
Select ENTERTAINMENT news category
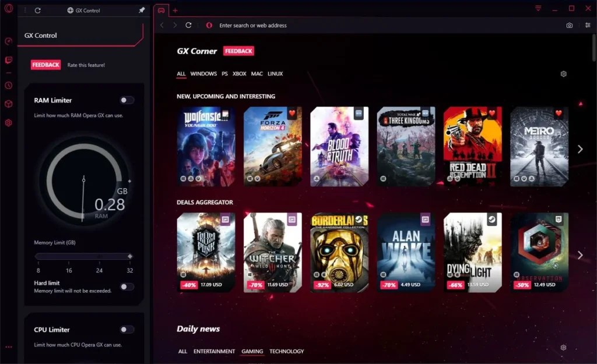coord(214,351)
